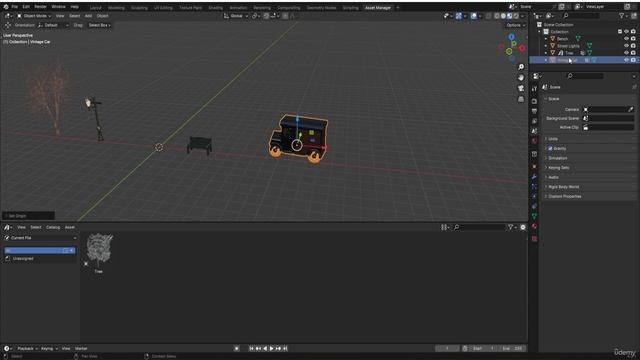Zoom viewport with magnifier gizmo
Screen dimensions: 640x360
pyautogui.click(x=521, y=67)
